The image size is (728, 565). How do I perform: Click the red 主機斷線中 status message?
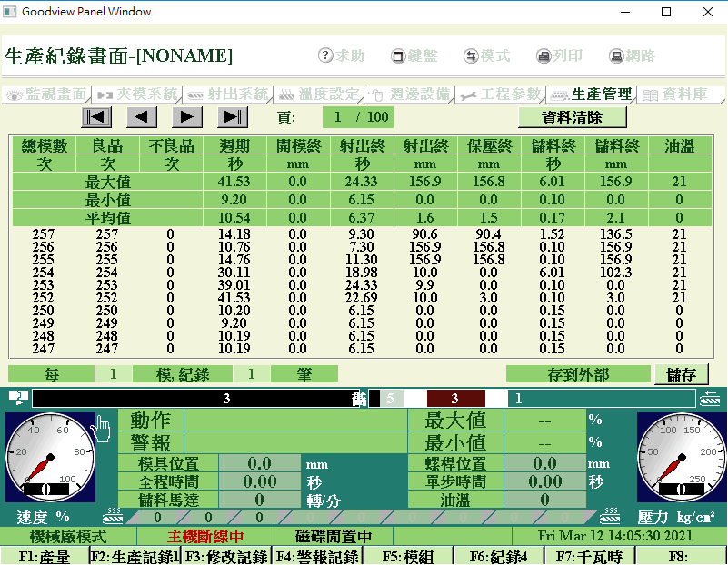pos(205,536)
